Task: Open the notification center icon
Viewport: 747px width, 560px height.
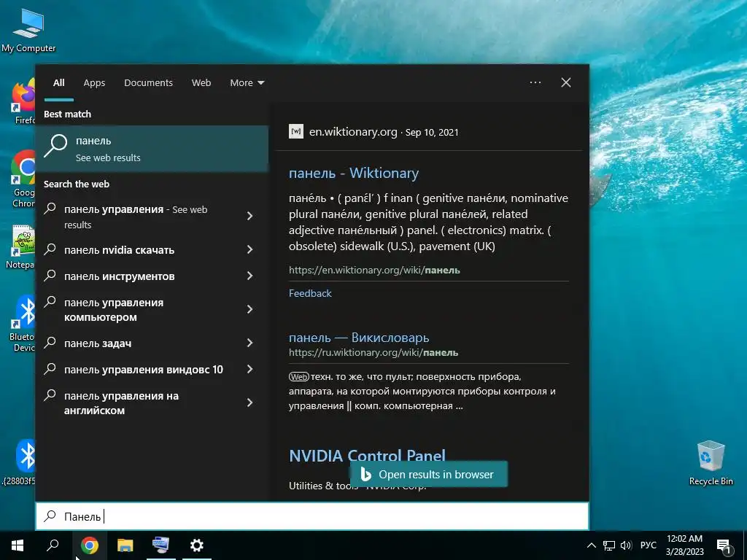Action: tap(724, 546)
